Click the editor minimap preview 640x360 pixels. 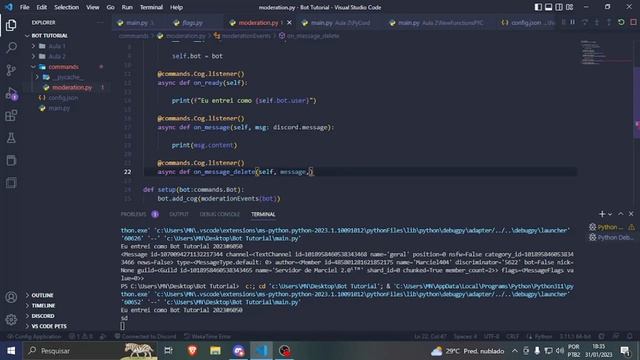(x=606, y=53)
